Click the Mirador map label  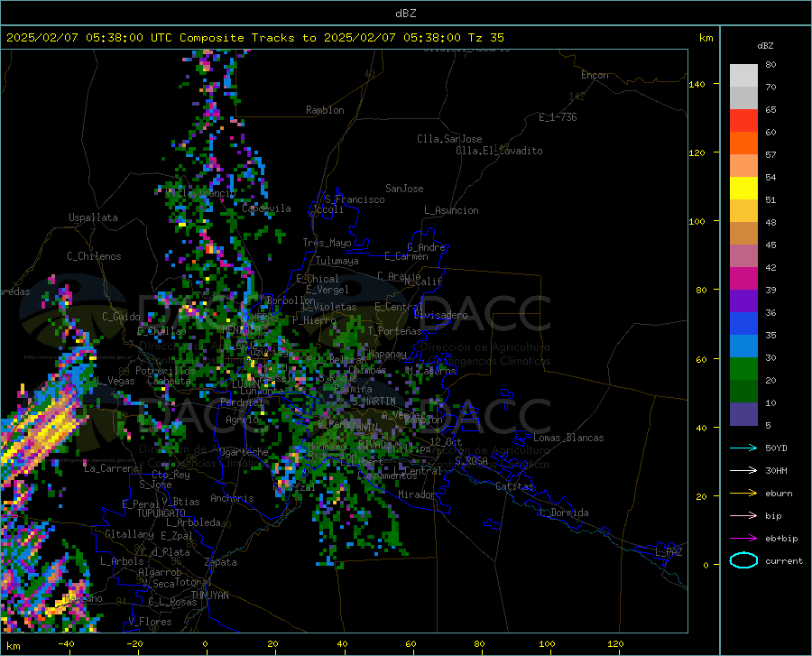(417, 494)
